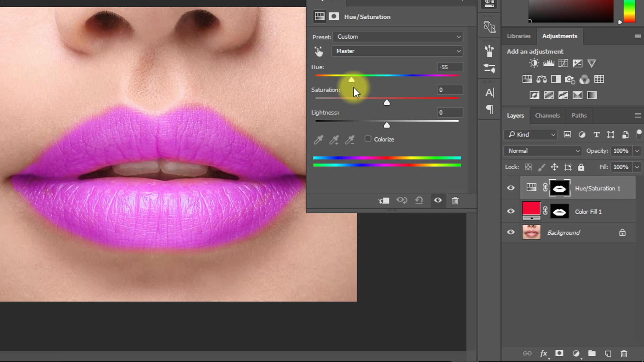Select the Color Balance adjustment icon
The height and width of the screenshot is (362, 644).
(x=541, y=79)
